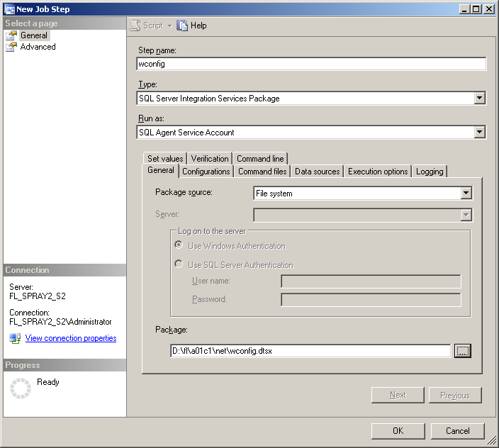Expand the Run as dropdown
The height and width of the screenshot is (448, 499).
[479, 132]
